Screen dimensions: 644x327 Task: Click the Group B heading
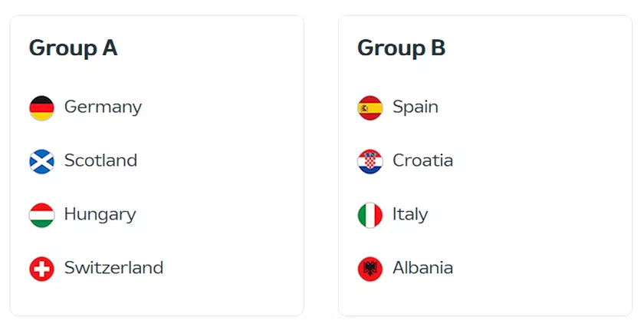tap(401, 48)
